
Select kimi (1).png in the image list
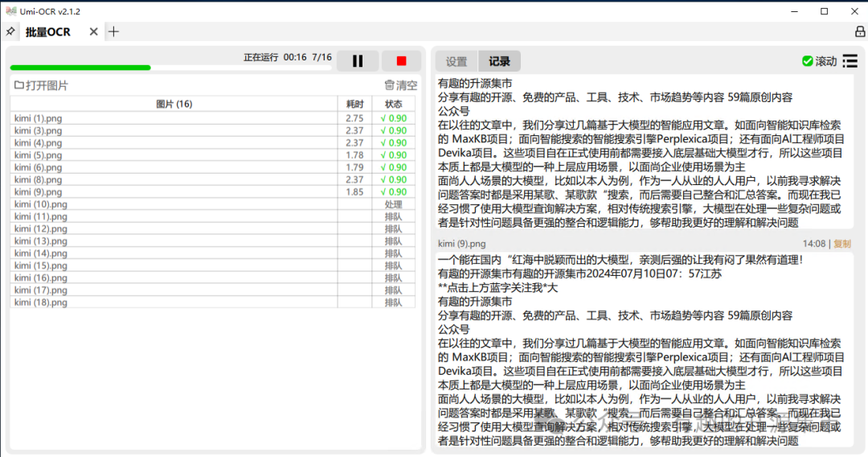39,118
